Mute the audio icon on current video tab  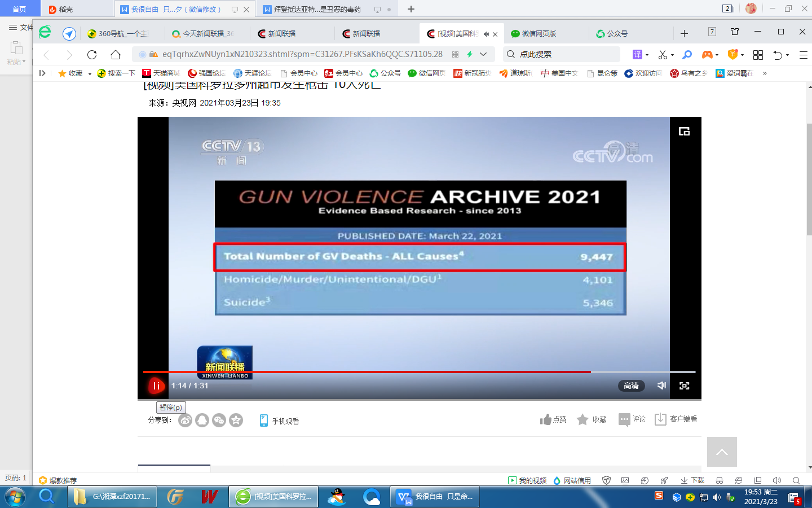coord(486,34)
